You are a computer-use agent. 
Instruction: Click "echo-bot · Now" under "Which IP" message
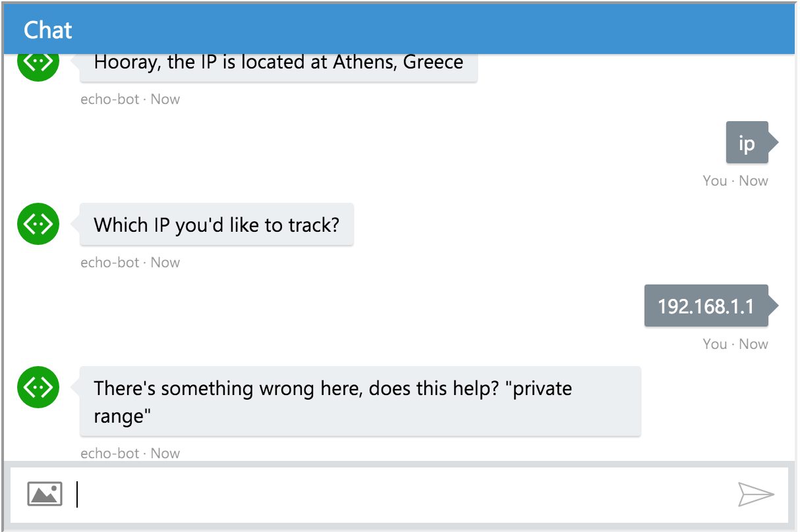tap(130, 263)
